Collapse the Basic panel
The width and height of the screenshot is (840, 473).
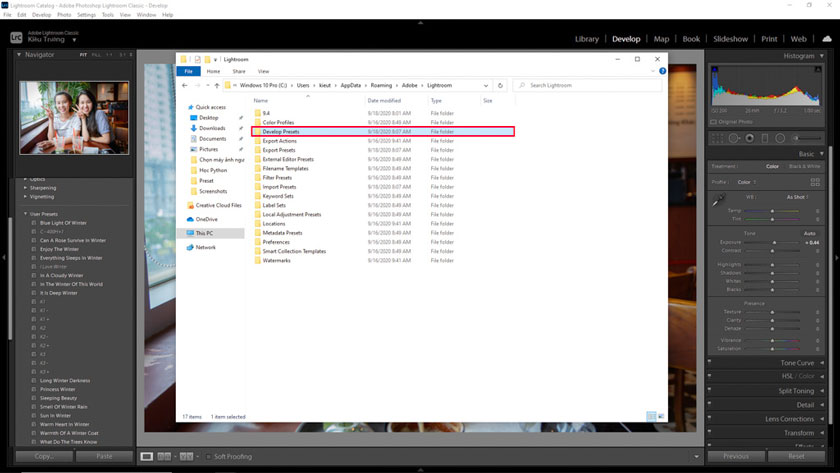(x=822, y=154)
